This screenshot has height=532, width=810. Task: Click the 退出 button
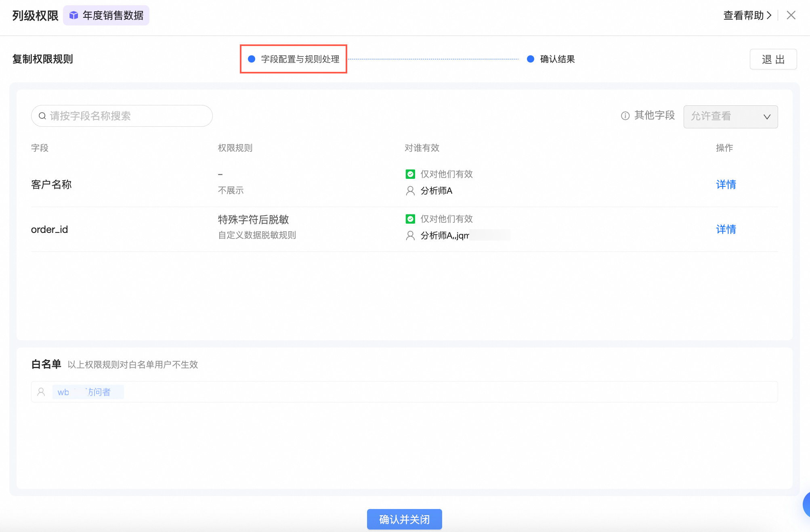pyautogui.click(x=773, y=59)
